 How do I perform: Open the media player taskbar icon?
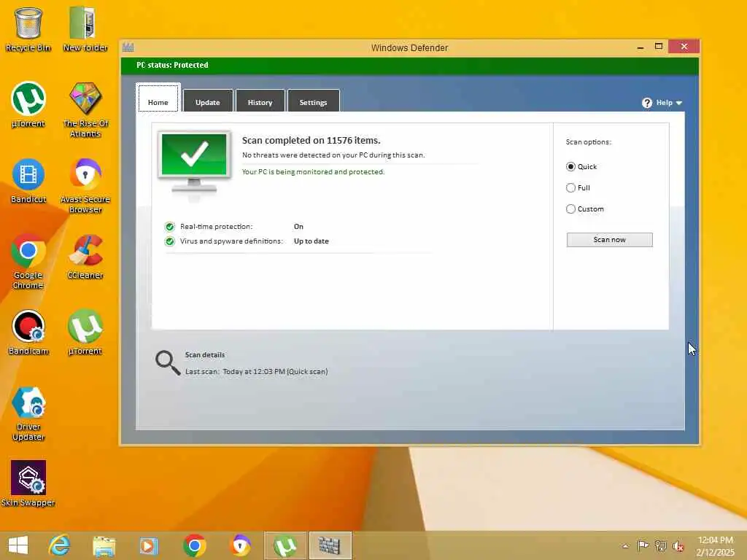pos(148,545)
